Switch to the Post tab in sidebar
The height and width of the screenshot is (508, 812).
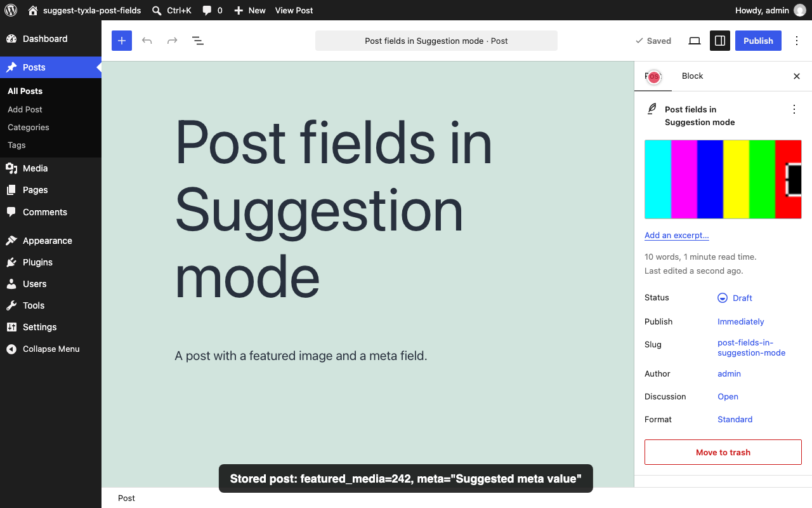point(653,76)
